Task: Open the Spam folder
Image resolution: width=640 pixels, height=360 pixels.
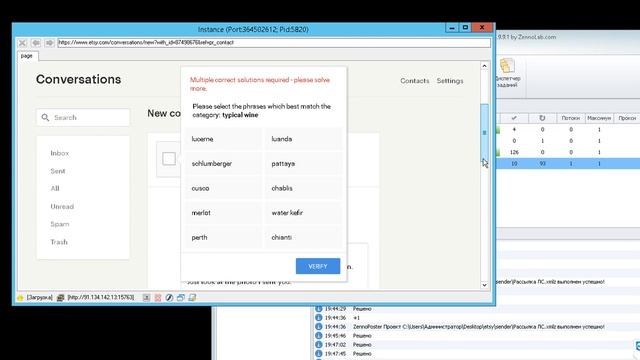Action: point(60,224)
